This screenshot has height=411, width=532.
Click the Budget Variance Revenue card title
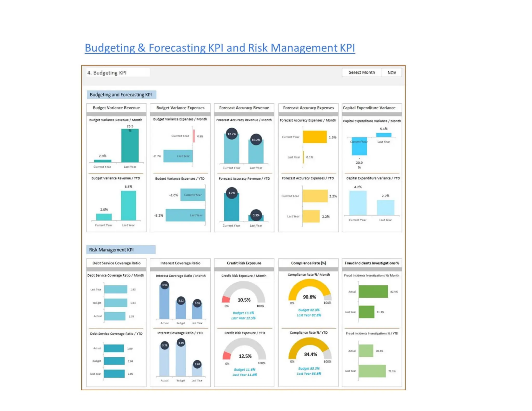point(116,108)
